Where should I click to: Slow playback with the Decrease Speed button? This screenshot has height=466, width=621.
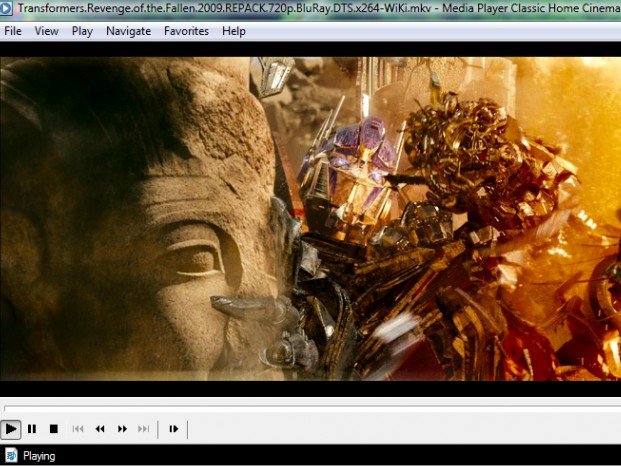point(100,429)
